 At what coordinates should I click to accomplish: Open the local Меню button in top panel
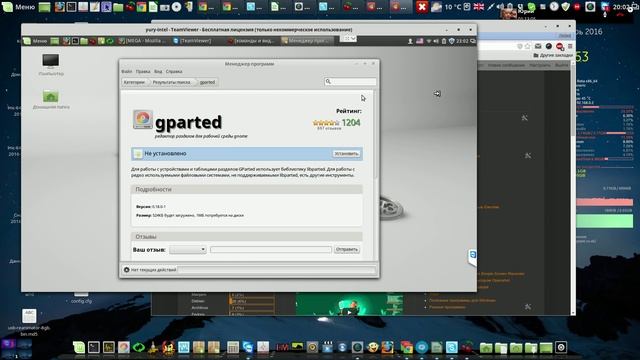point(18,7)
